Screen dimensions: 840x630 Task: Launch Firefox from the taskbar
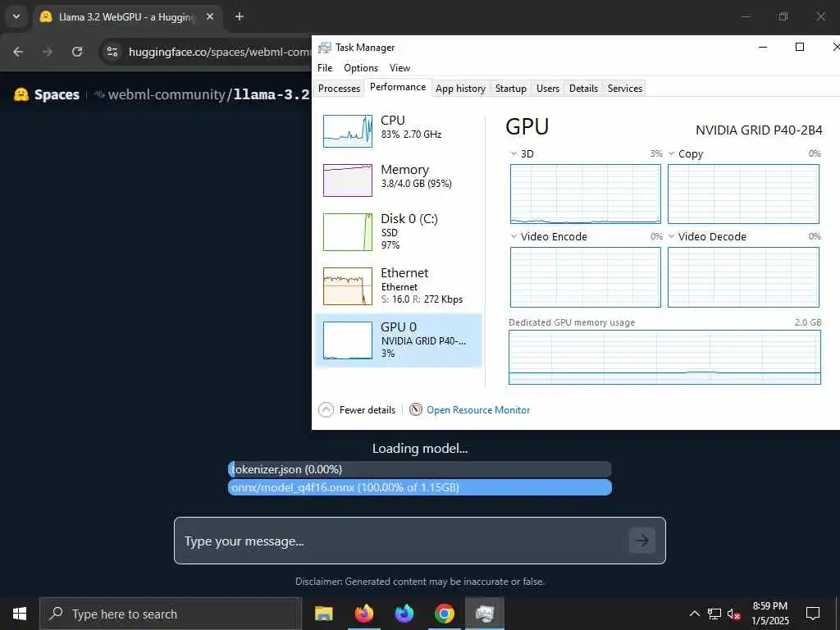coord(363,614)
